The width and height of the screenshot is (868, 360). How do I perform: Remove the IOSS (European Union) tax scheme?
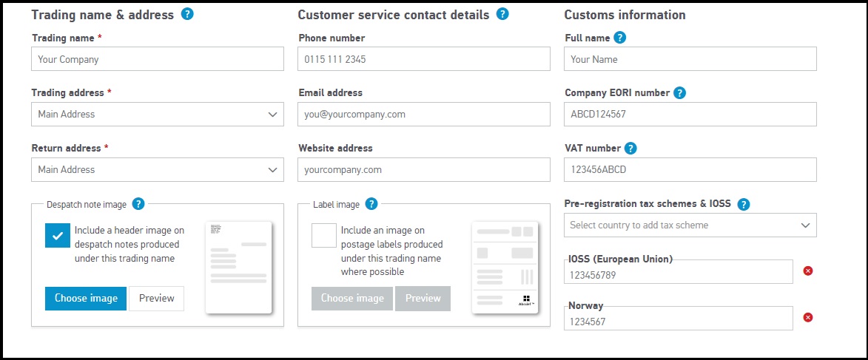point(808,271)
